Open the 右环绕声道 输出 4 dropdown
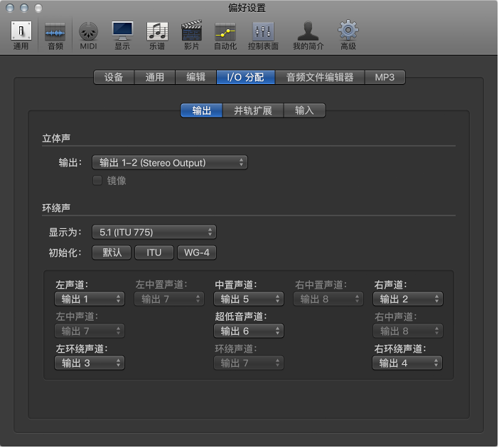Viewport: 499px width, 448px height. [x=407, y=363]
